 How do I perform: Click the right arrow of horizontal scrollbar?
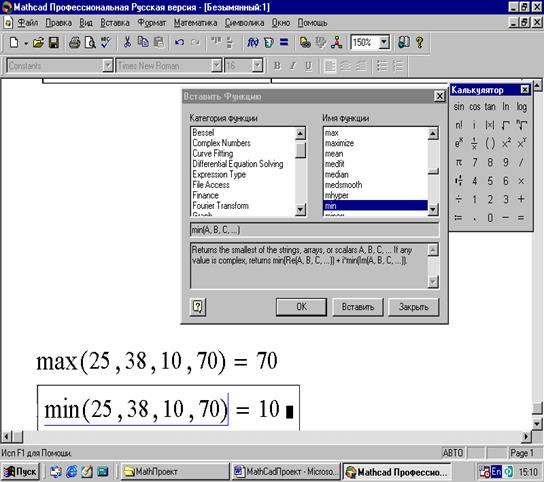click(526, 436)
